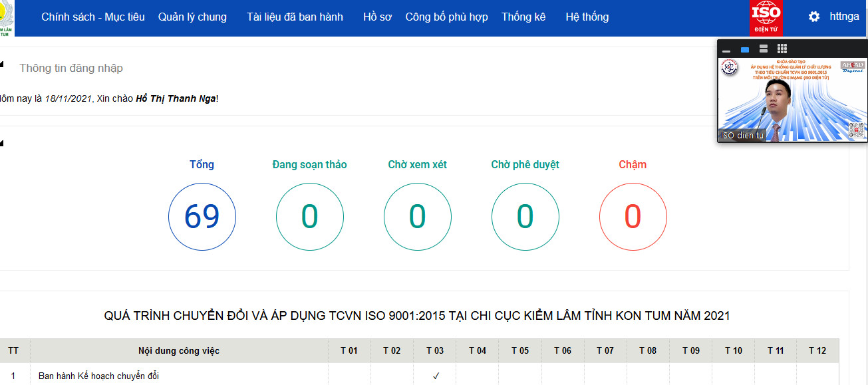Click the QR code in the video thumbnail
868x385 pixels.
click(x=856, y=128)
